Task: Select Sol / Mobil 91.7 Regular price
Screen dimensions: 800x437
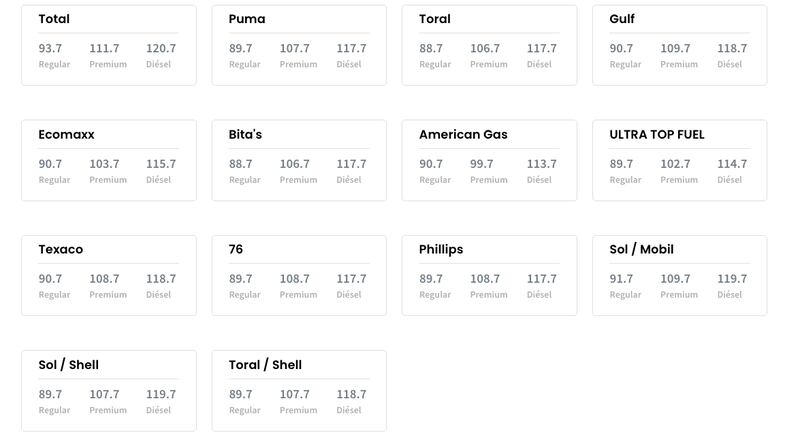Action: [621, 279]
